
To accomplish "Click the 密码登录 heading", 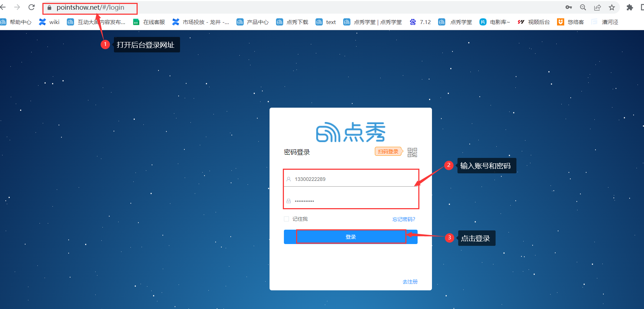I will click(297, 152).
